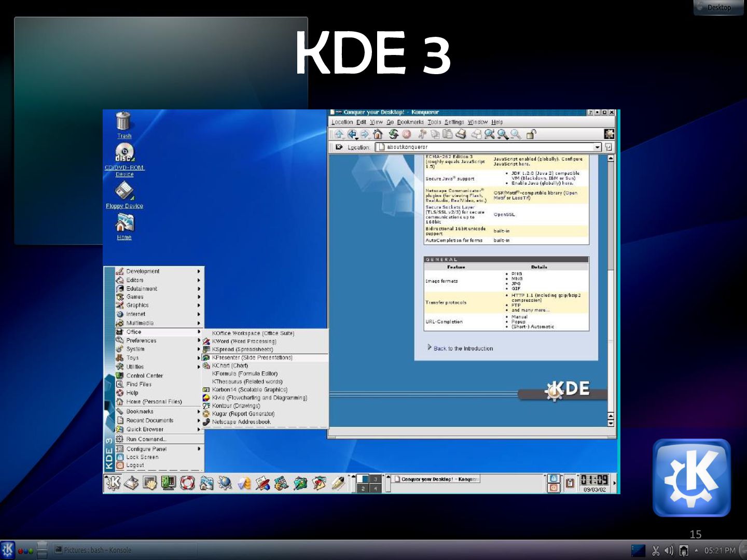Click Back to the Introduction link
The image size is (747, 560).
coord(463,348)
